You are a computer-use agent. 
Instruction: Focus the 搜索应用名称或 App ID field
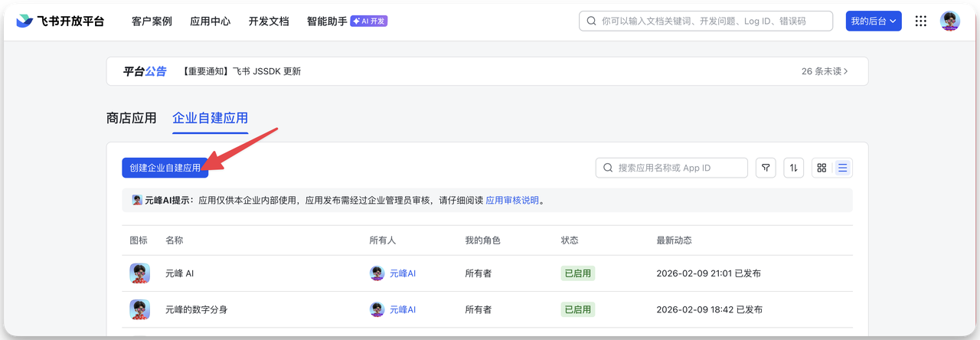click(x=671, y=168)
